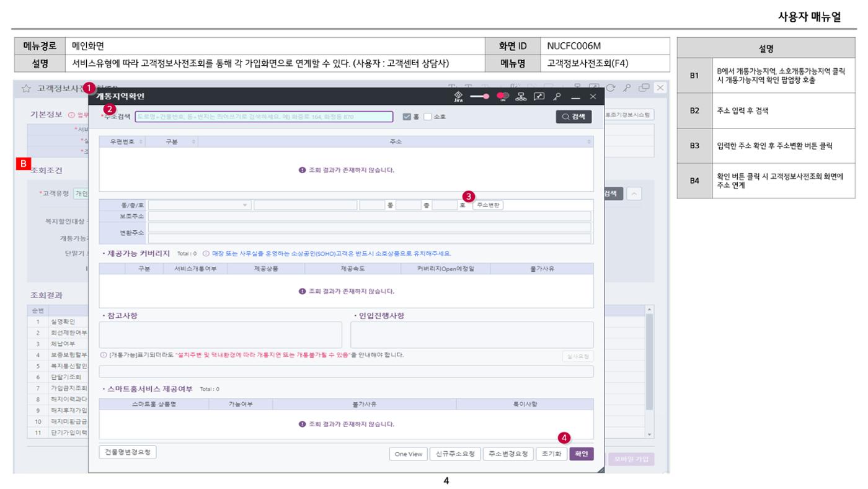This screenshot has width=868, height=489.
Task: Open the 동/층/호 dropdown
Action: [200, 205]
